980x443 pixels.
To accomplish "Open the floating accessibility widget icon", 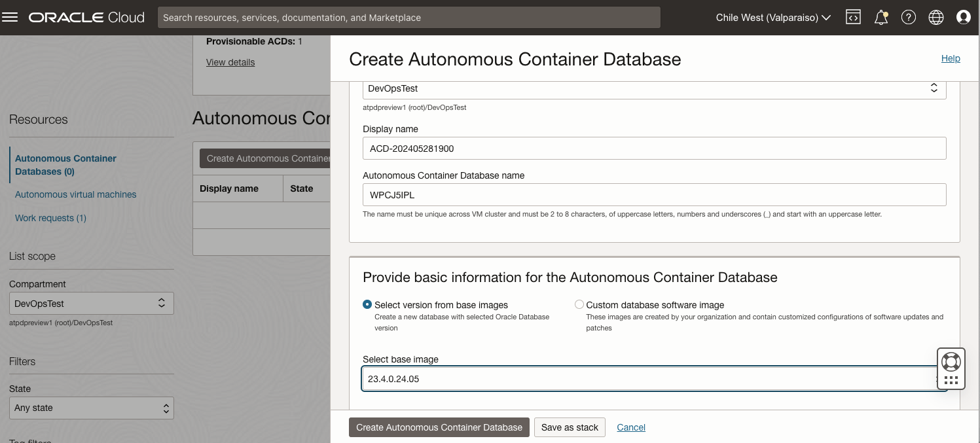I will click(951, 361).
